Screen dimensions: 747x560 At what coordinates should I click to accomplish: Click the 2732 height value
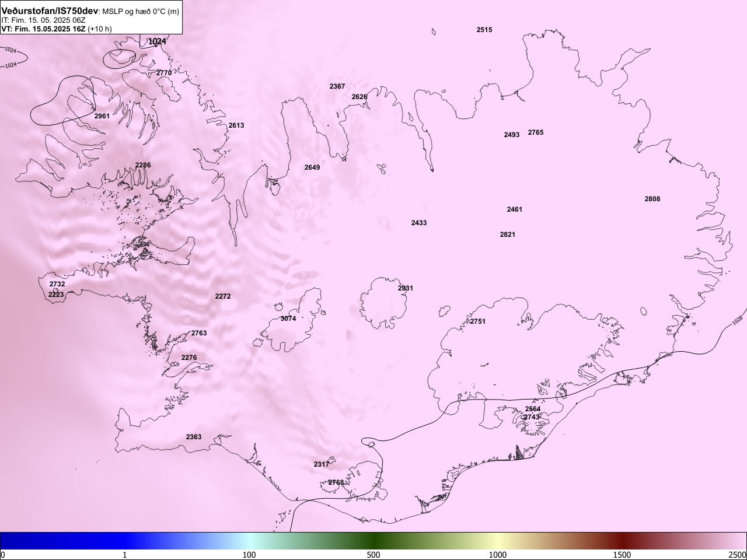pos(57,284)
